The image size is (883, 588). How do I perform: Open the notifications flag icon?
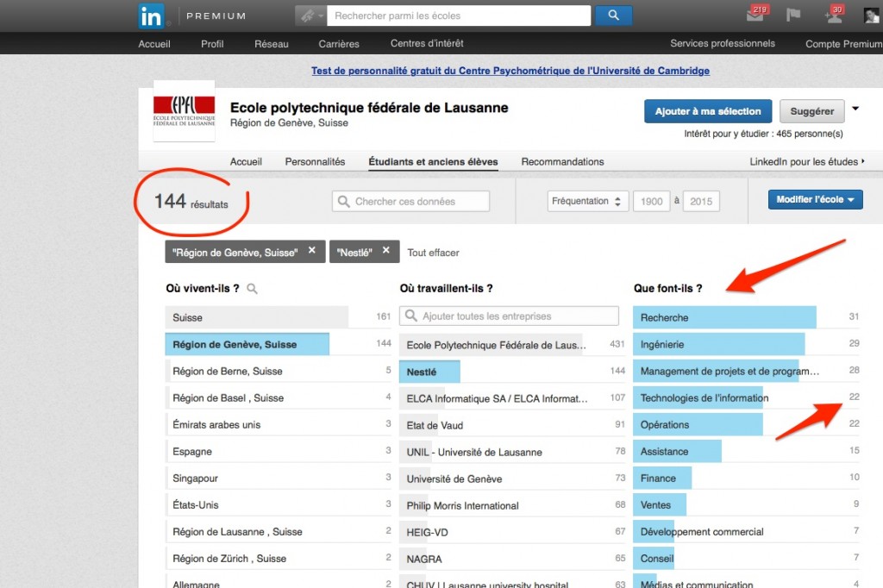(793, 15)
